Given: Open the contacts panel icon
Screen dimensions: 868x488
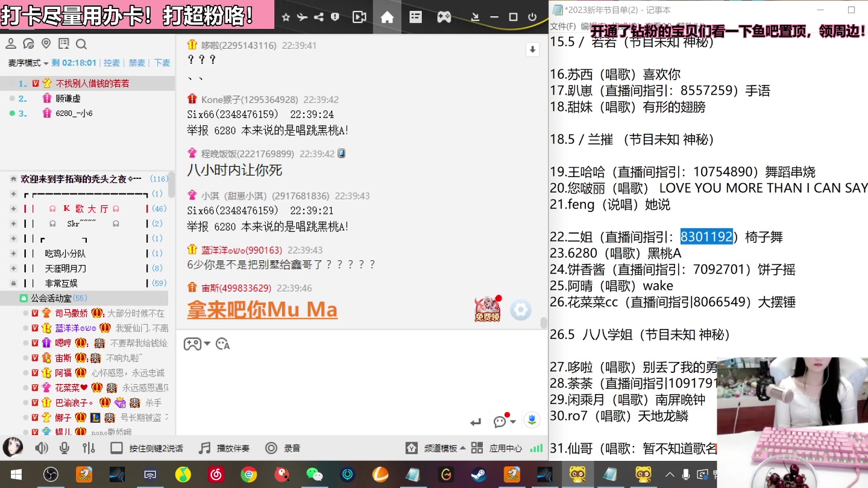Looking at the screenshot, I should [x=11, y=43].
